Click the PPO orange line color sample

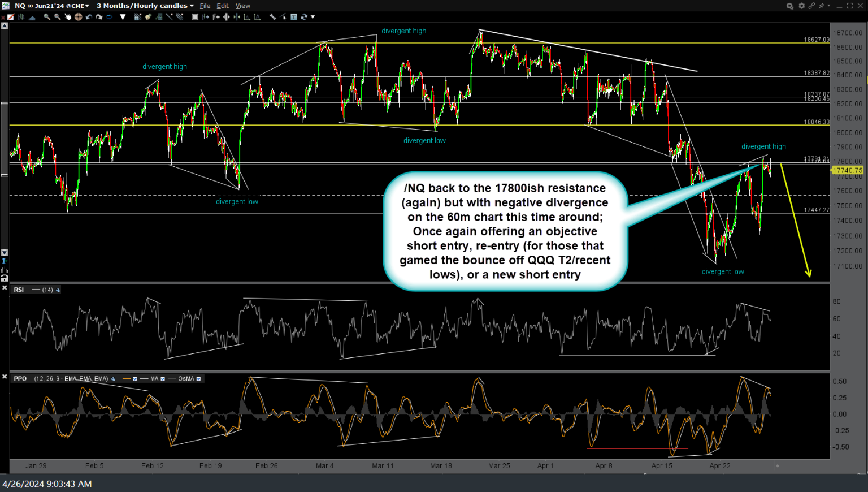[127, 378]
